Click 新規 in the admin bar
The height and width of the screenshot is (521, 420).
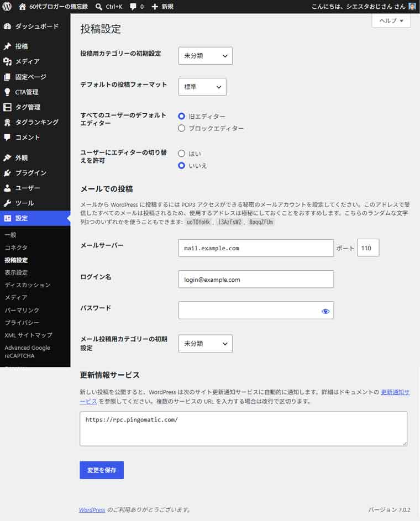pos(168,7)
